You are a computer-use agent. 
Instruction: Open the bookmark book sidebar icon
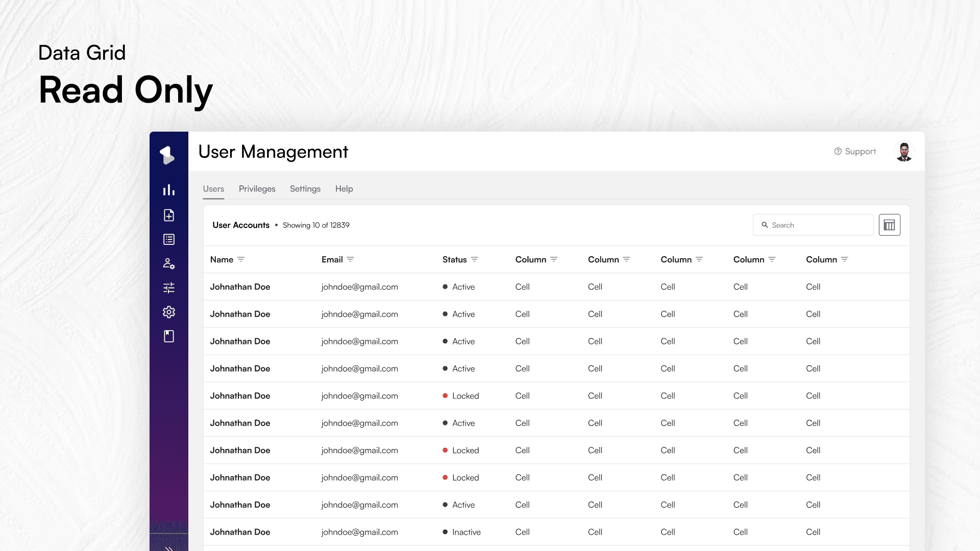169,336
